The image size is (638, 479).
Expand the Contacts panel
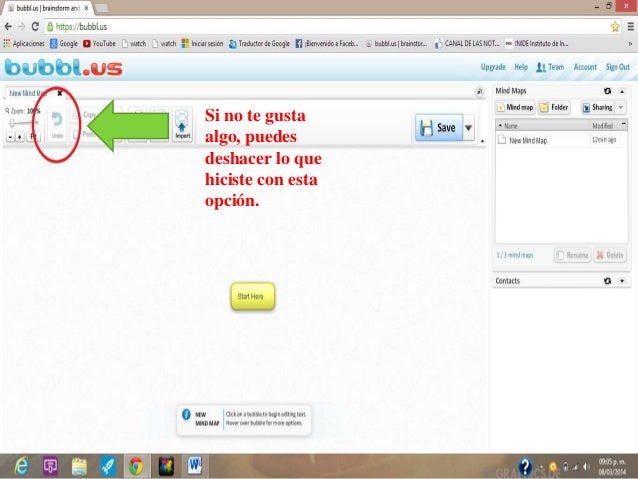[x=622, y=281]
